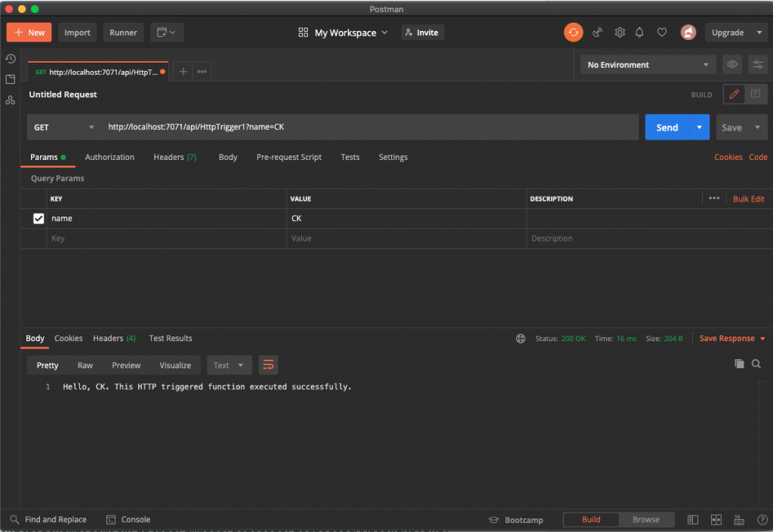
Task: Click the request URL input field
Action: [x=370, y=127]
